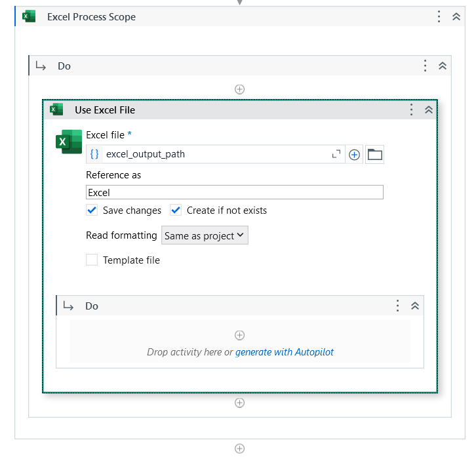Collapse the inner Do sequence

point(414,306)
